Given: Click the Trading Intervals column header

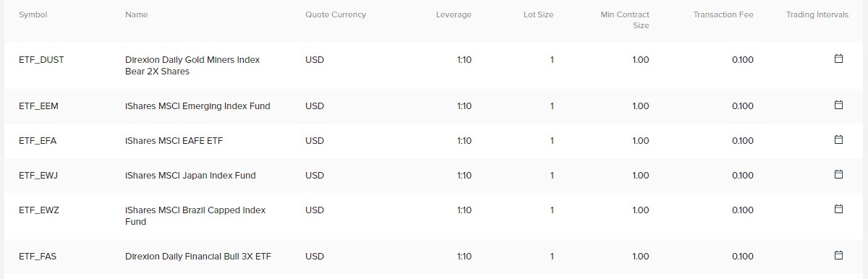Looking at the screenshot, I should (x=817, y=14).
